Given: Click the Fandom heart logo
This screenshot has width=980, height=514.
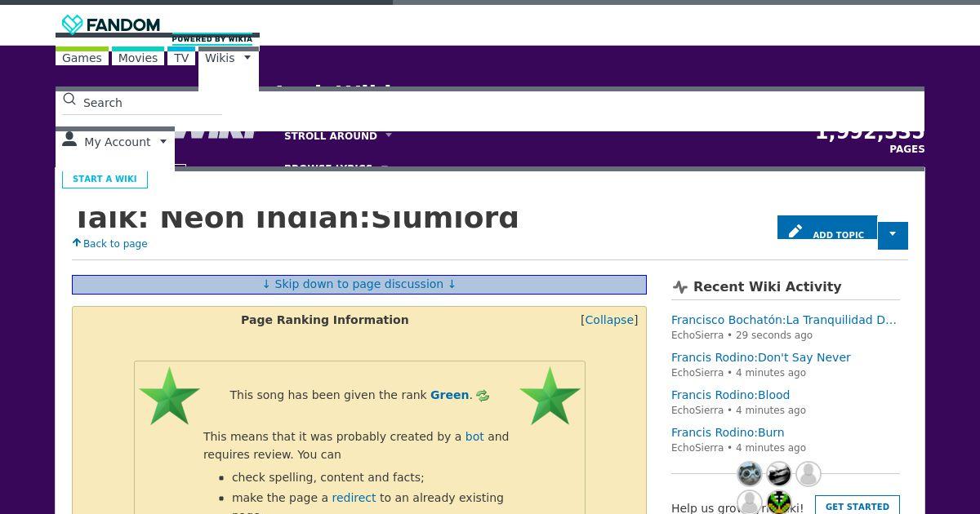Looking at the screenshot, I should pyautogui.click(x=72, y=24).
